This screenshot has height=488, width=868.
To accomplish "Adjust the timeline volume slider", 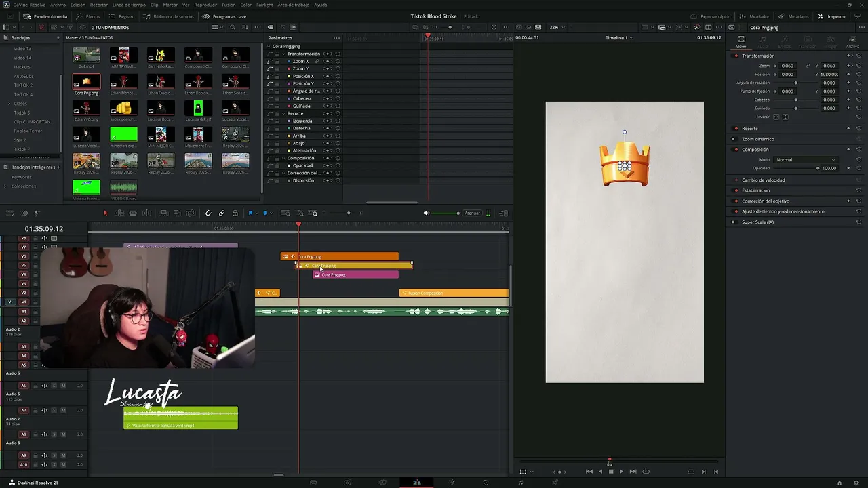I will click(x=445, y=213).
